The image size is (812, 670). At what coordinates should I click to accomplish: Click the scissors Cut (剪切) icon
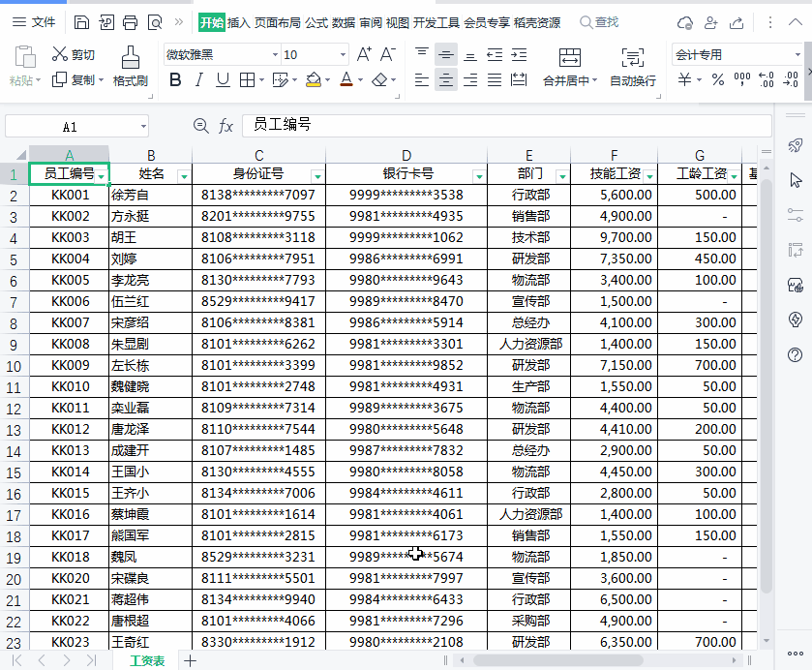tap(60, 55)
